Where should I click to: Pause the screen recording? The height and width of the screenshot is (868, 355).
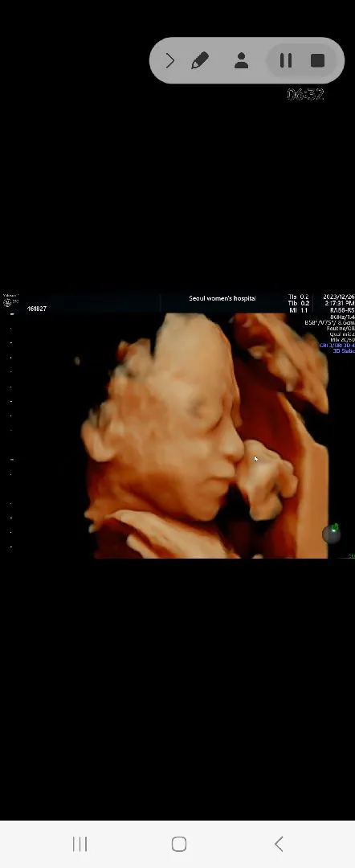pos(285,60)
